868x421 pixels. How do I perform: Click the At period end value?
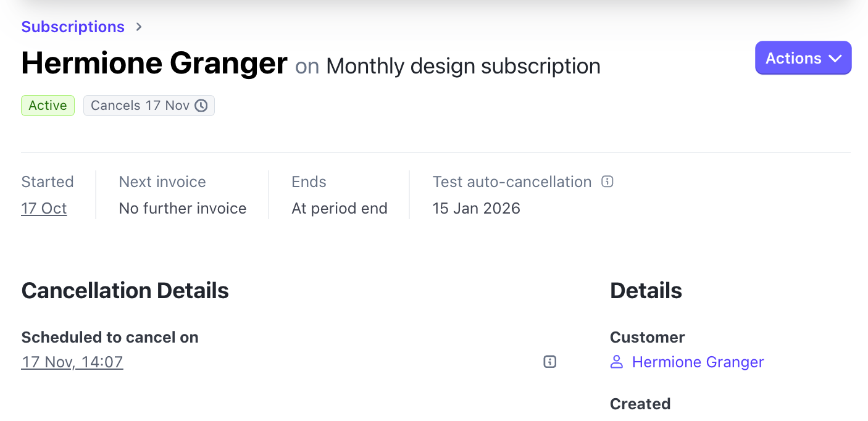[x=340, y=209]
